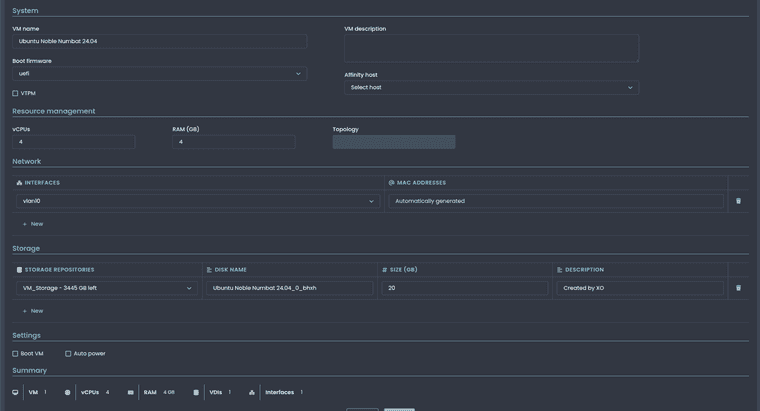Screen dimensions: 760x411
Task: Click the VDIs database icon in Summary
Action: [x=196, y=392]
